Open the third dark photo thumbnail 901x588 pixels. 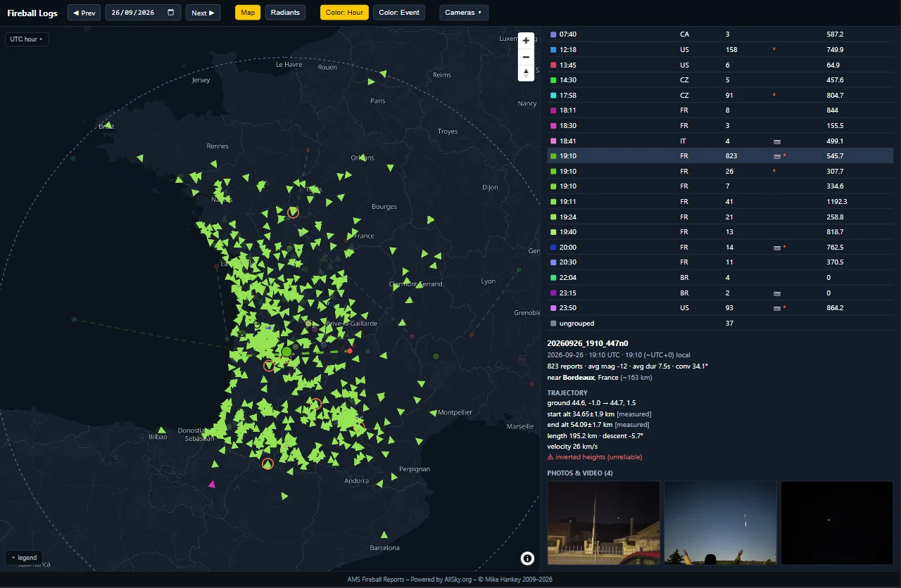click(x=837, y=523)
